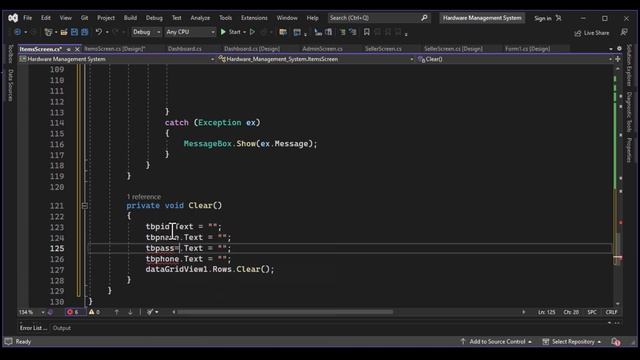Viewport: 640px width, 360px height.
Task: Click the navigate backward arrow icon
Action: pyautogui.click(x=17, y=32)
